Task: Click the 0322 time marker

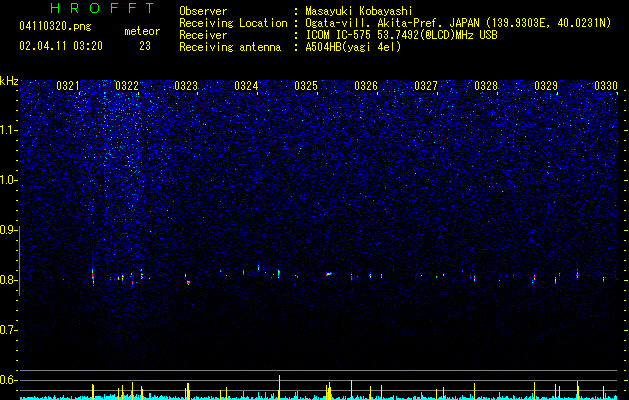Action: (127, 86)
